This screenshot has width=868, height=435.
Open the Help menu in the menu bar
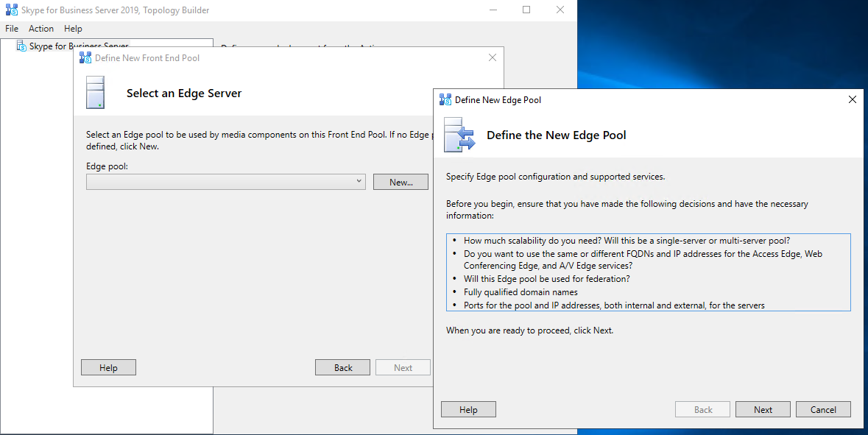point(73,29)
